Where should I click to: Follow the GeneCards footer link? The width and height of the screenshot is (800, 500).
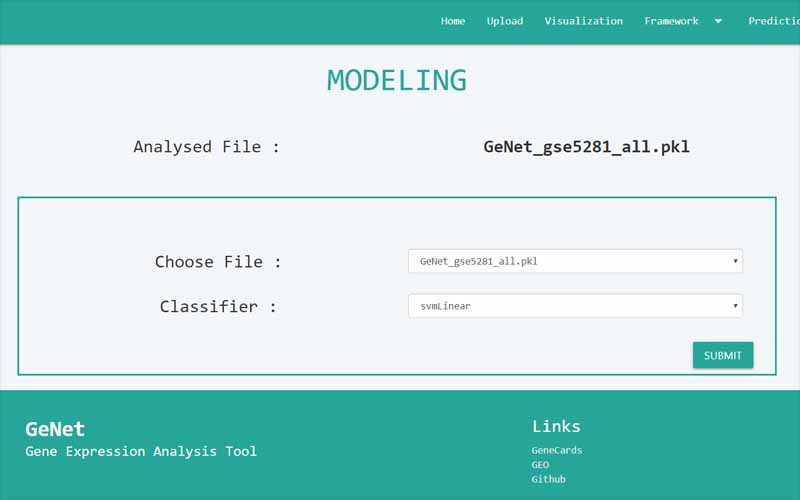pos(556,450)
